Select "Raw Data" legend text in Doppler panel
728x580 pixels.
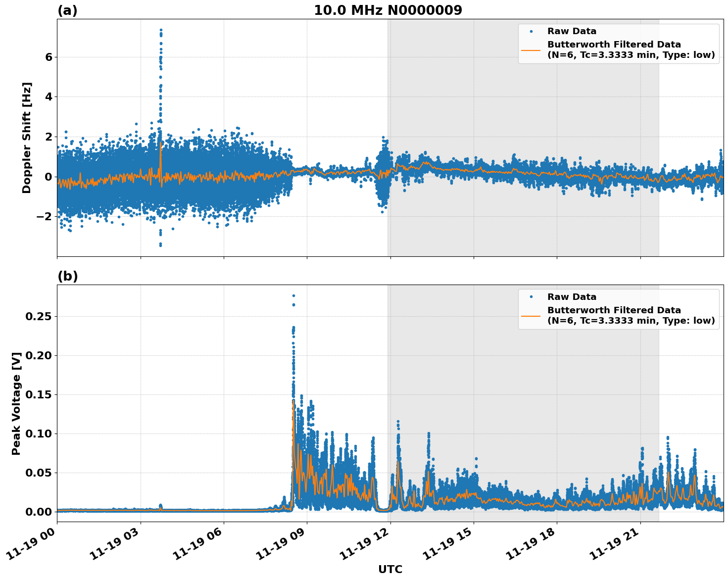point(572,32)
